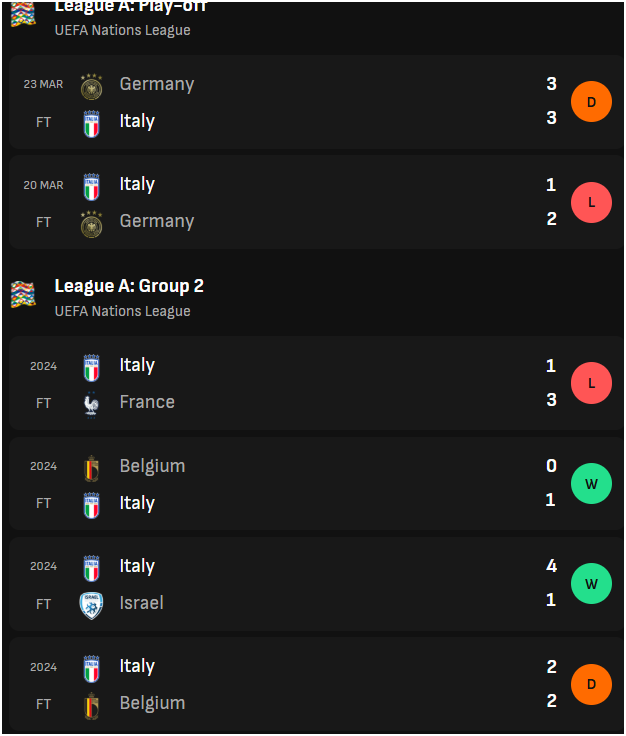
Task: Click the France rooster crest
Action: [x=92, y=405]
